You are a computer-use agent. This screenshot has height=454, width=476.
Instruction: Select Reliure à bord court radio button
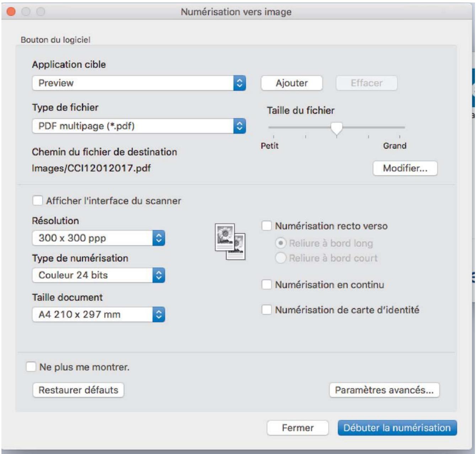coord(281,258)
